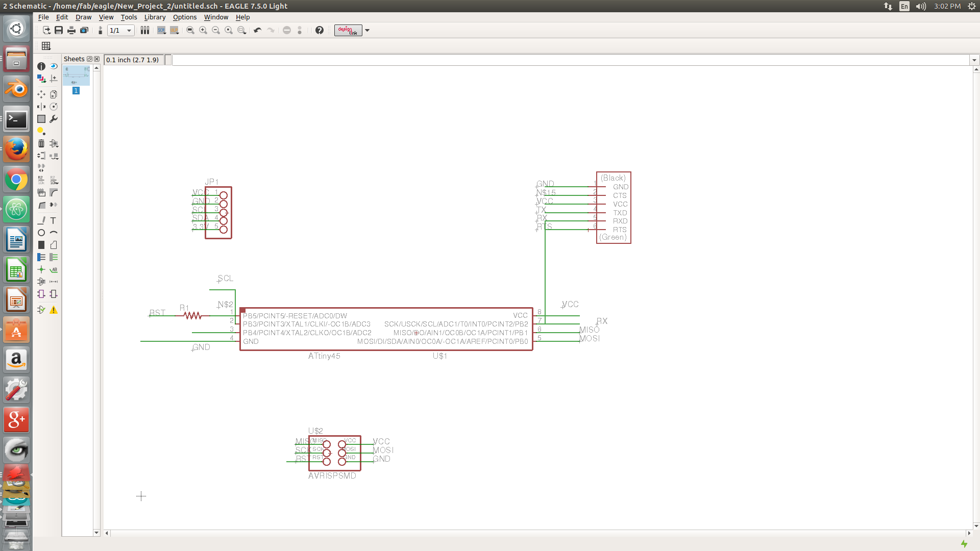Select the Mirror tool

pyautogui.click(x=41, y=107)
